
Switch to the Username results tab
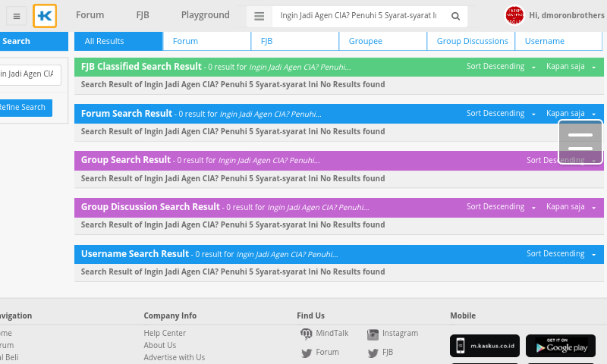(544, 41)
